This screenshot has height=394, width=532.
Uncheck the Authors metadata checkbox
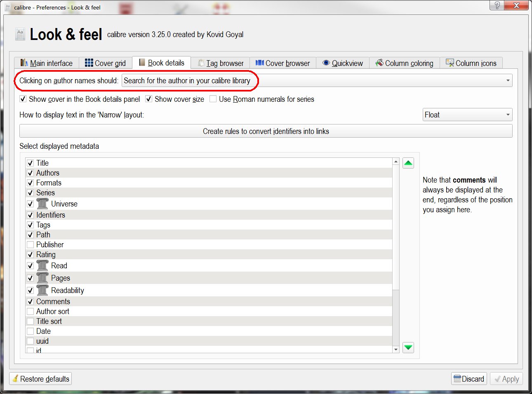point(31,173)
